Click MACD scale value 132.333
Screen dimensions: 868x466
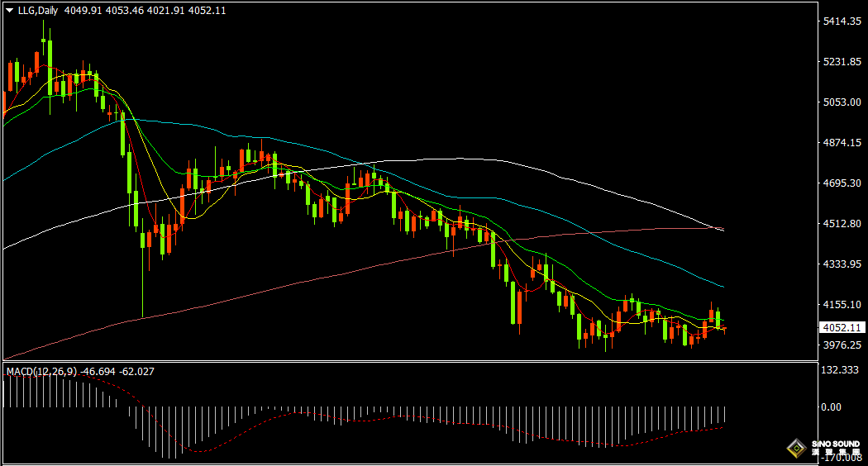click(840, 369)
